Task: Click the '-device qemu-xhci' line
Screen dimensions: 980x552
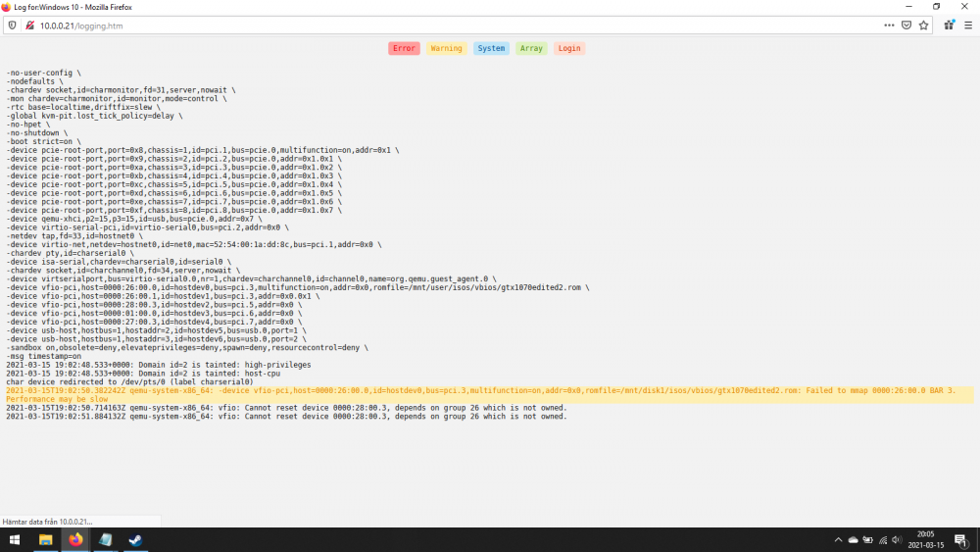Action: tap(134, 219)
